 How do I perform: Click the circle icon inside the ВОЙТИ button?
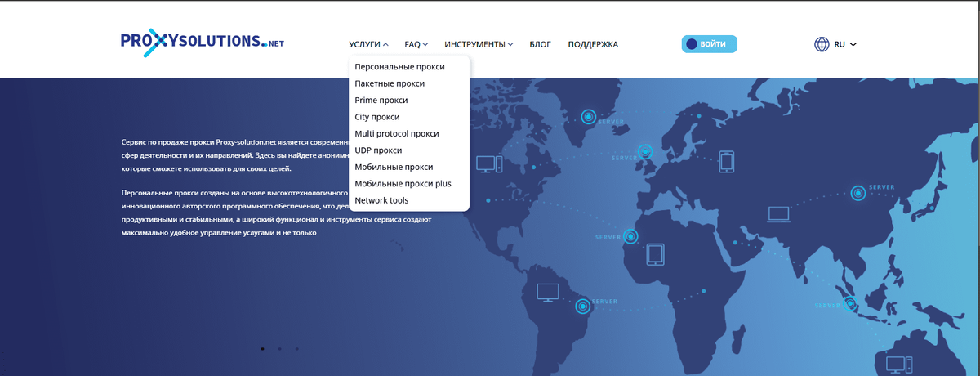coord(692,44)
